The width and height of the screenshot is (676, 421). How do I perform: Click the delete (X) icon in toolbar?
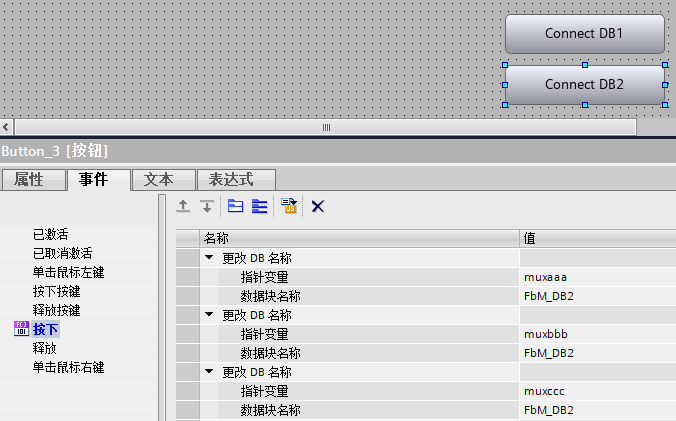[x=318, y=206]
